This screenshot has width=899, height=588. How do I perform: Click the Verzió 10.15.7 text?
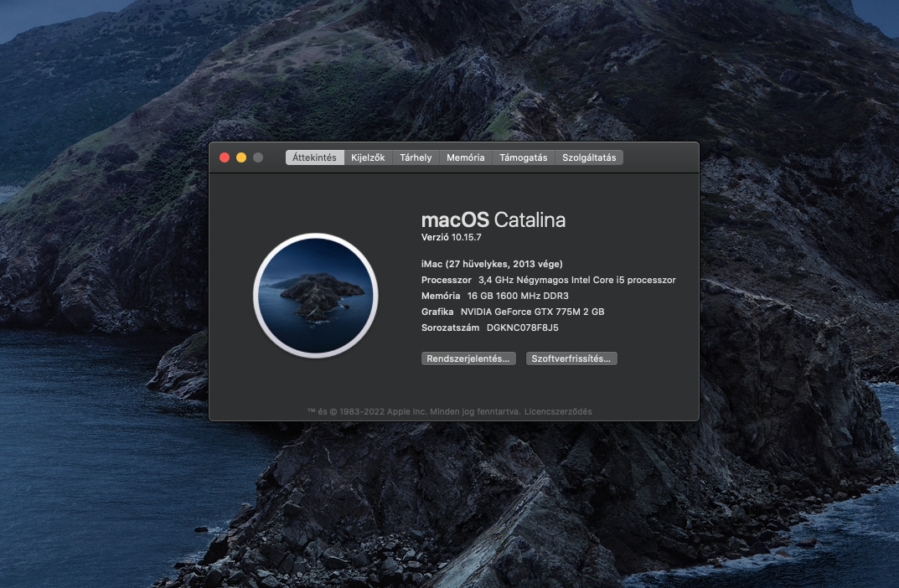point(452,237)
